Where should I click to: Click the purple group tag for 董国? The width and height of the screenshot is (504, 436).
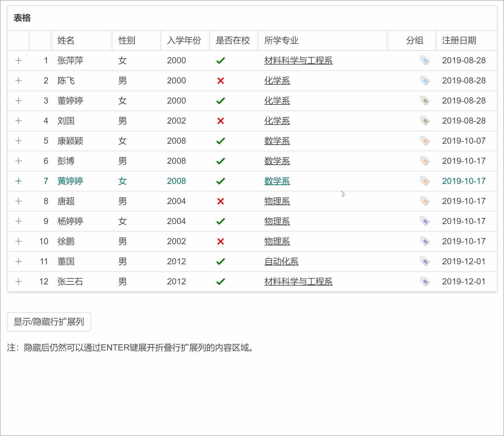425,262
